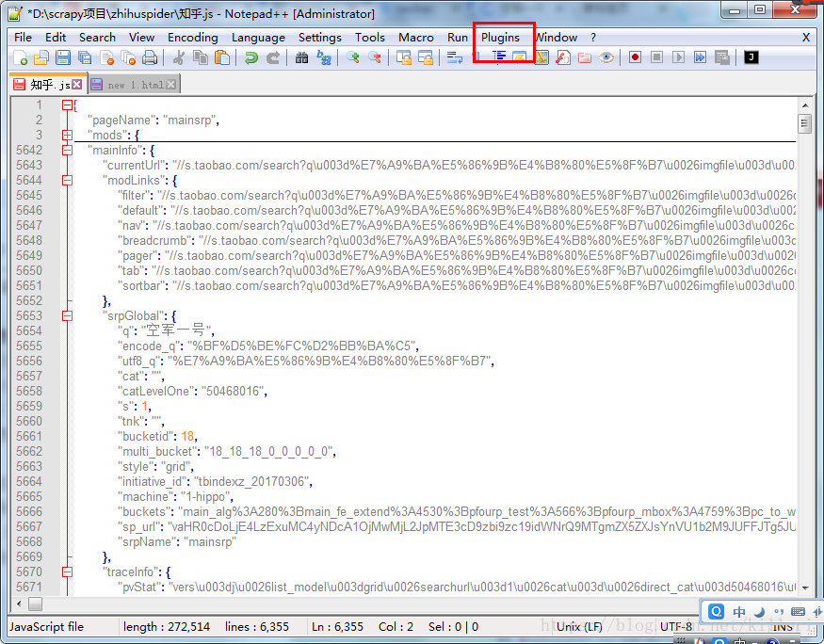Image resolution: width=824 pixels, height=644 pixels.
Task: Open Replace dialog toolbar icon
Action: pos(324,57)
